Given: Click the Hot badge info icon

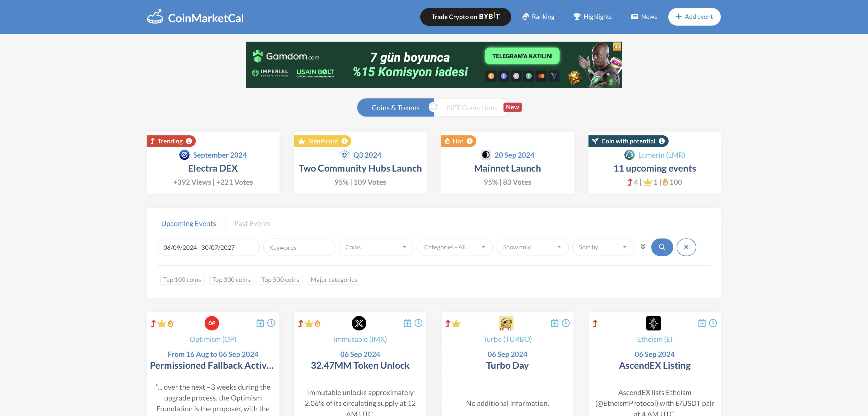Looking at the screenshot, I should [469, 141].
